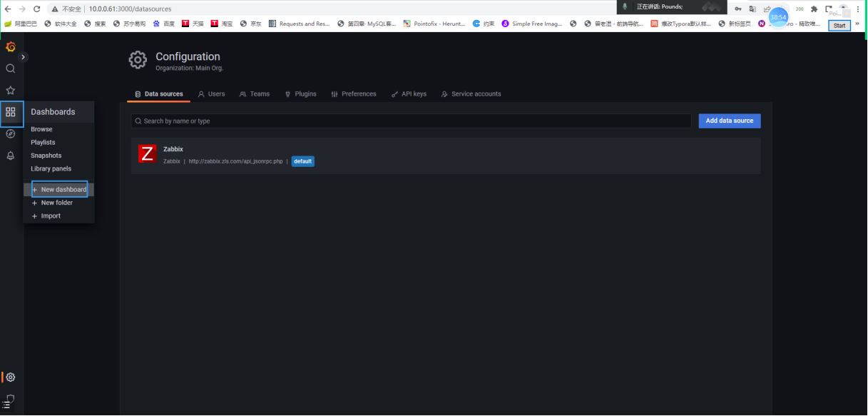Open the Zabbix data source name link
868x416 pixels.
[x=173, y=149]
